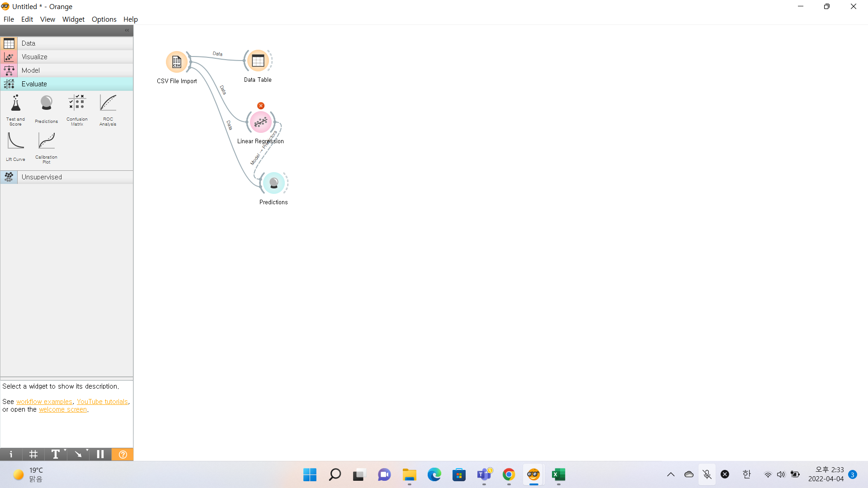Click the Data Table node on canvas
868x488 pixels.
click(x=258, y=61)
